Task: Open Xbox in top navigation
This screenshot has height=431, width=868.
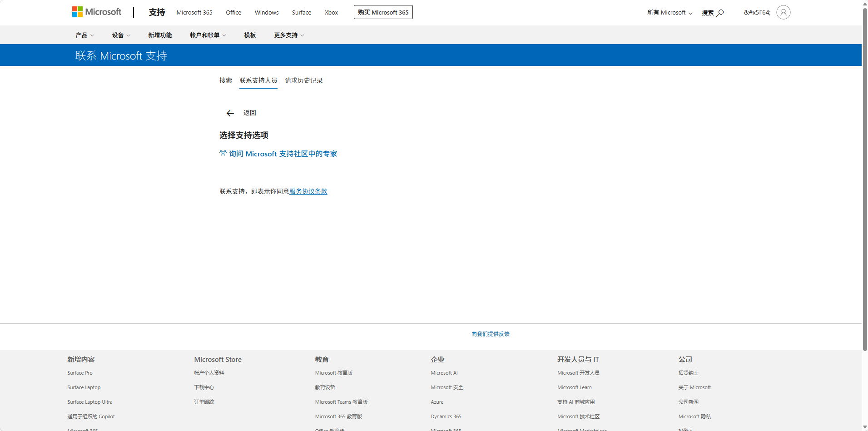Action: coord(331,12)
